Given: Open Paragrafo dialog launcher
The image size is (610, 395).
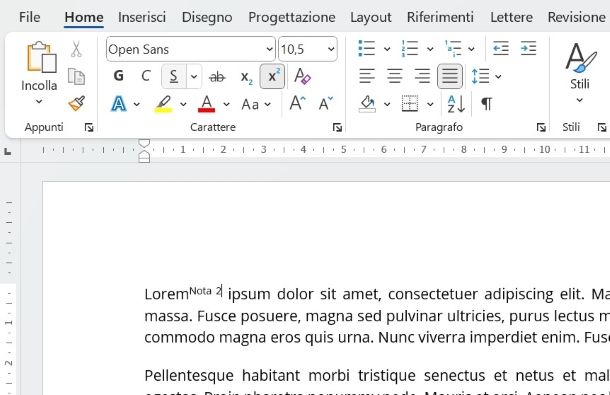Looking at the screenshot, I should [x=541, y=127].
